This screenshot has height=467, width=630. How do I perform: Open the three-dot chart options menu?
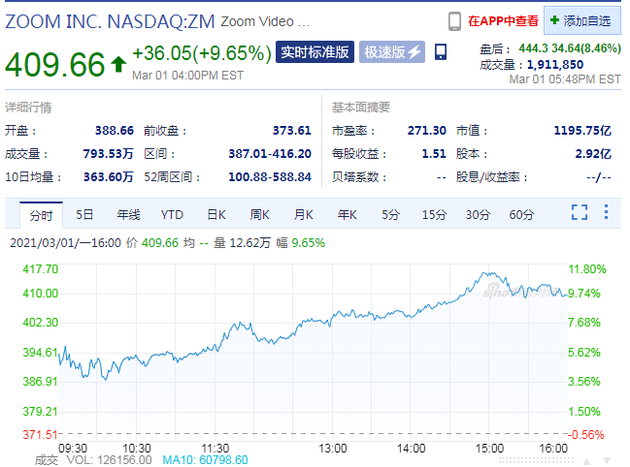(x=606, y=212)
